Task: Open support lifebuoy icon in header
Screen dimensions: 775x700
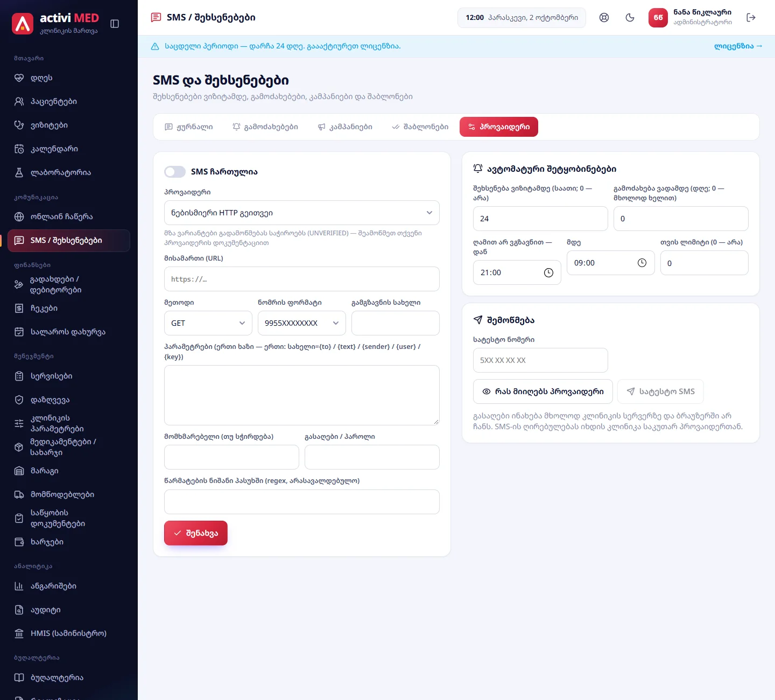Action: point(604,18)
